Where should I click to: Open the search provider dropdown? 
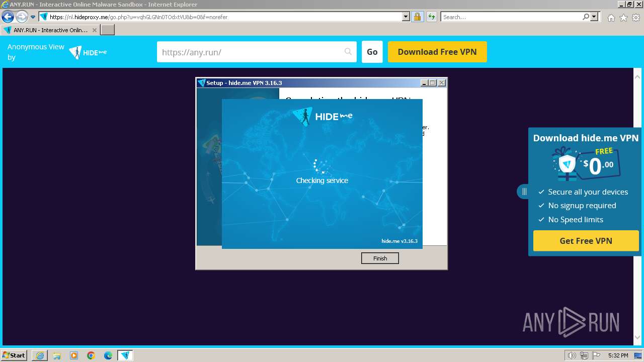pyautogui.click(x=594, y=17)
